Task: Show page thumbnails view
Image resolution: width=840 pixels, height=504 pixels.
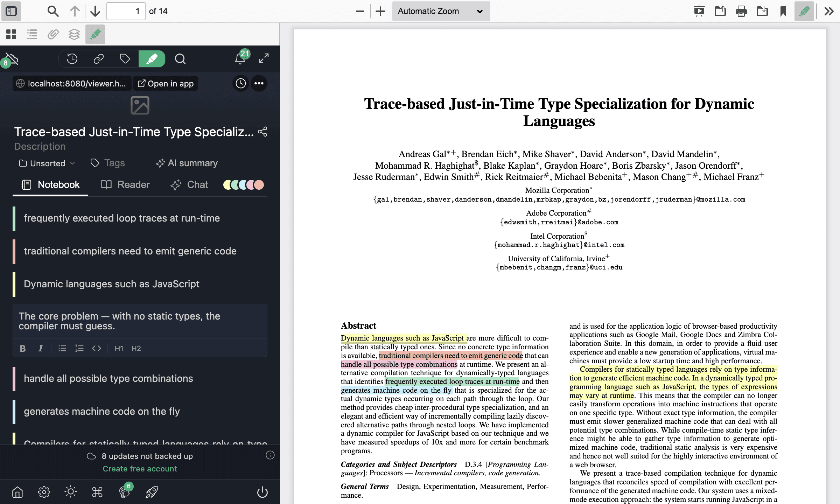Action: [11, 34]
